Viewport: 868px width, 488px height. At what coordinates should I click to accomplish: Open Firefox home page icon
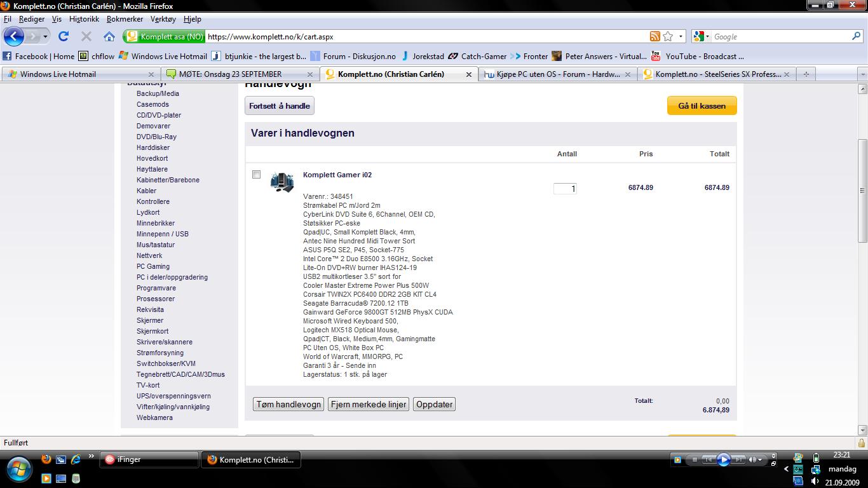click(x=109, y=36)
